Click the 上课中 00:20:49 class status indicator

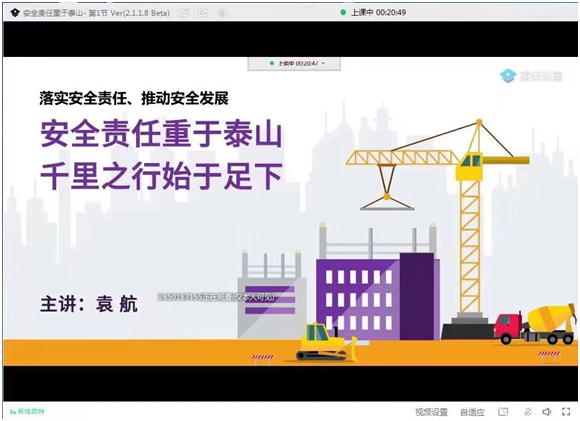[x=373, y=13]
